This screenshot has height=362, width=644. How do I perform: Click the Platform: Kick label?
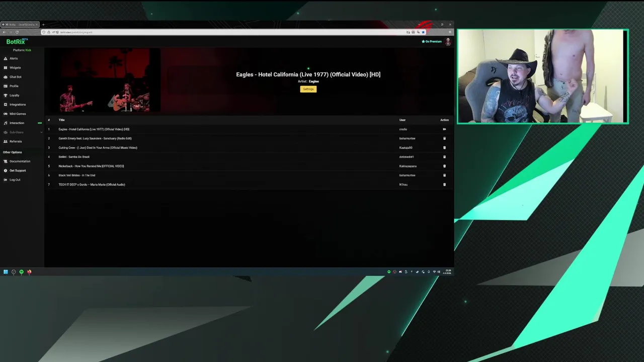point(22,50)
